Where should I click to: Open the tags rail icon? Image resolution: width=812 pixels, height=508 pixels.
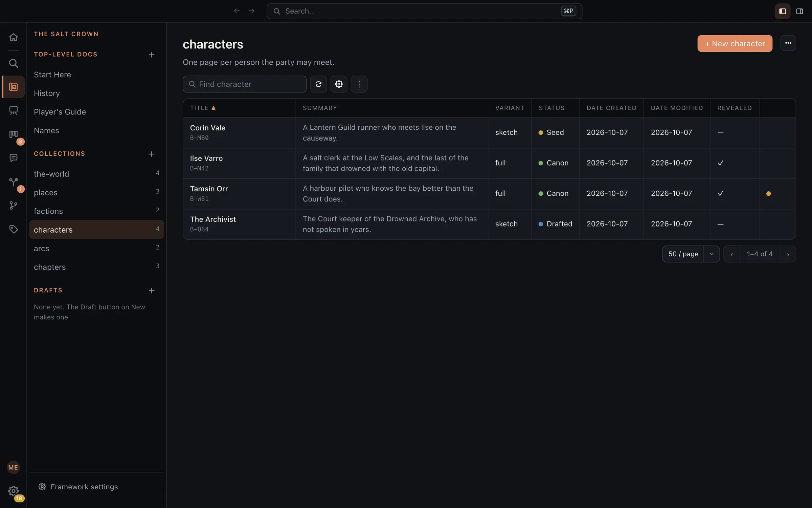point(13,229)
